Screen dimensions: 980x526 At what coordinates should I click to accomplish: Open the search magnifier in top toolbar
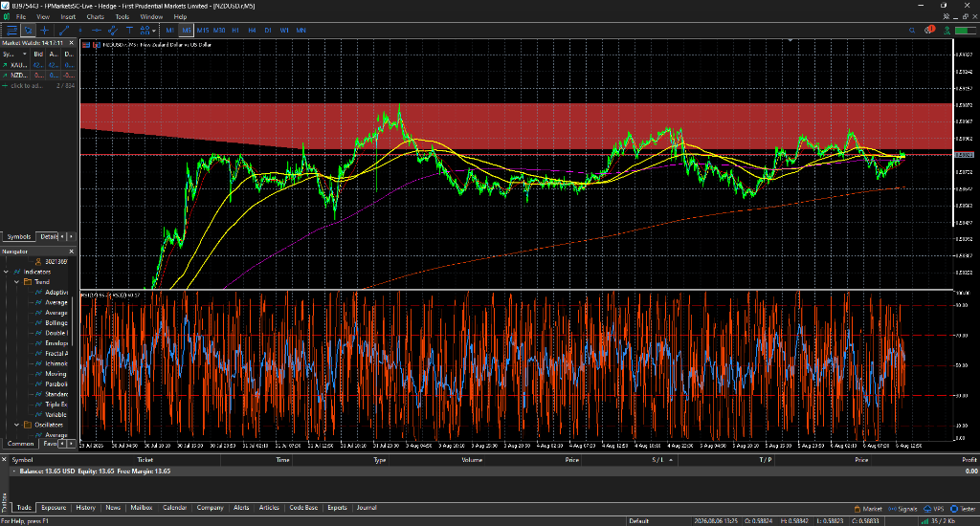pos(912,30)
